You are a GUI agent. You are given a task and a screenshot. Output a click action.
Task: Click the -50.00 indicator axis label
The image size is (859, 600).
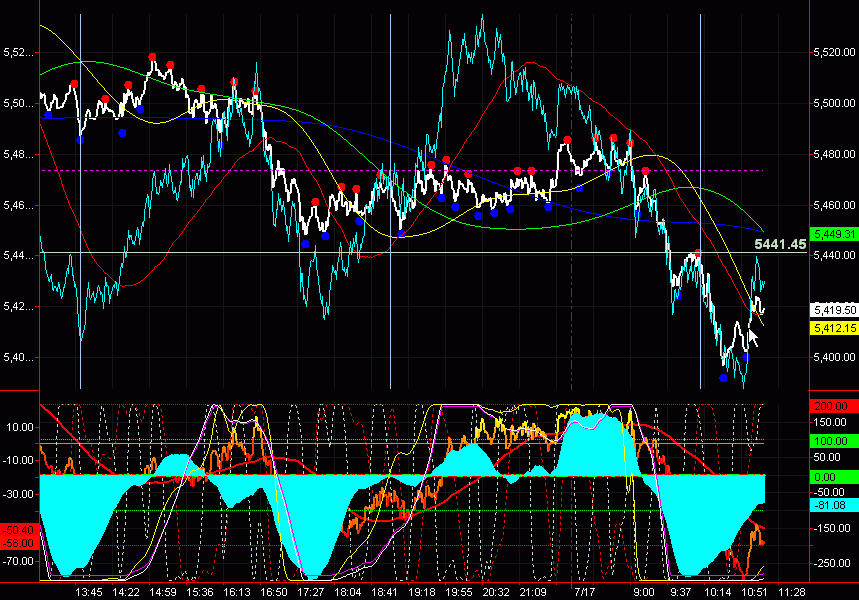point(829,493)
